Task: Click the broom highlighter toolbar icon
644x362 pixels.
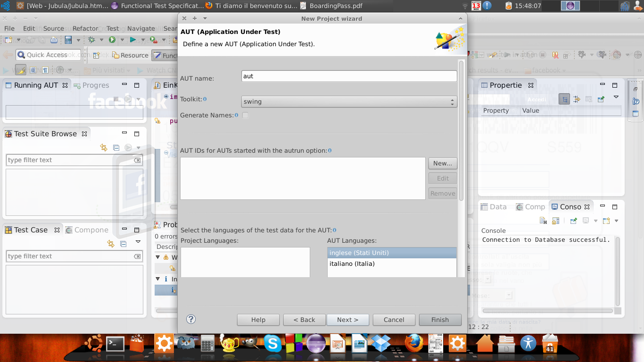Action: tap(21, 70)
